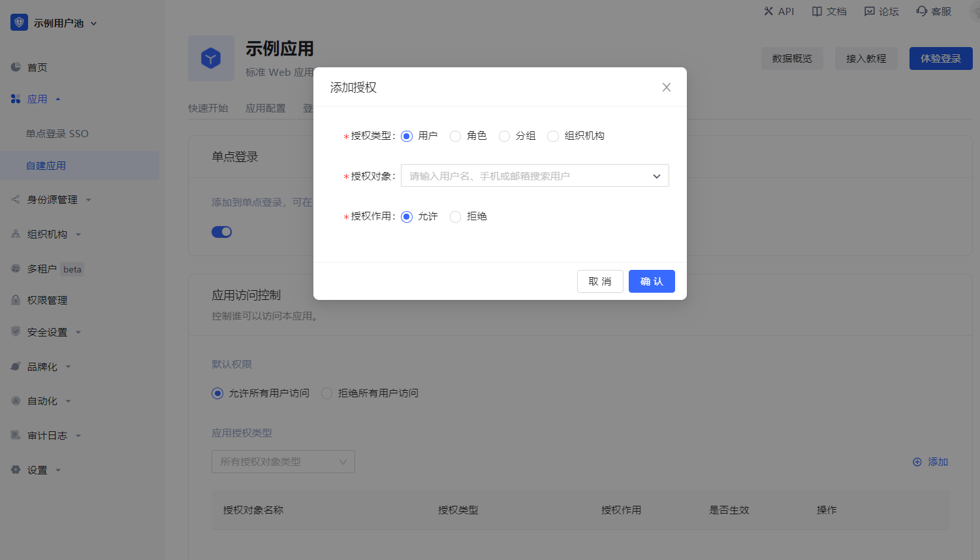Open 单点登录 SSO in the sidebar
The width and height of the screenshot is (980, 560).
coord(57,133)
